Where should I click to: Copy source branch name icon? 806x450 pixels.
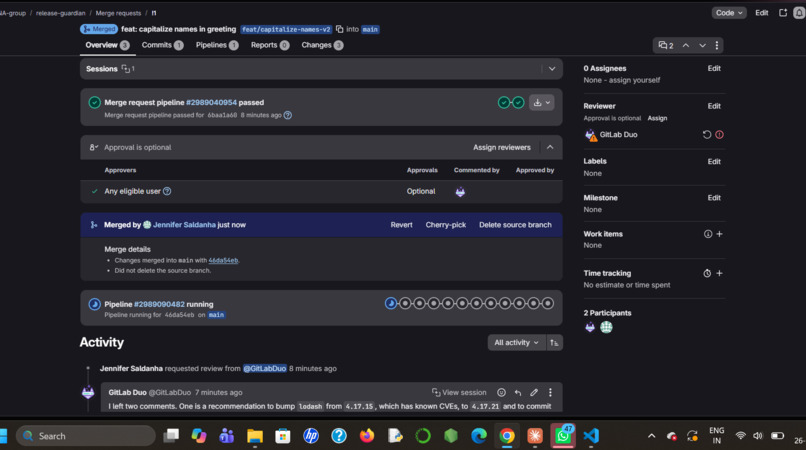[x=340, y=29]
